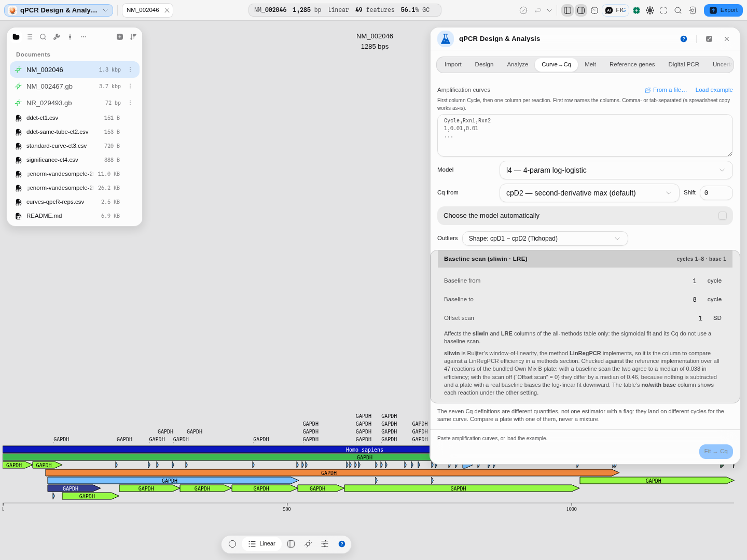The width and height of the screenshot is (747, 560).
Task: Open the Outliers Shape dropdown
Action: pos(545,239)
